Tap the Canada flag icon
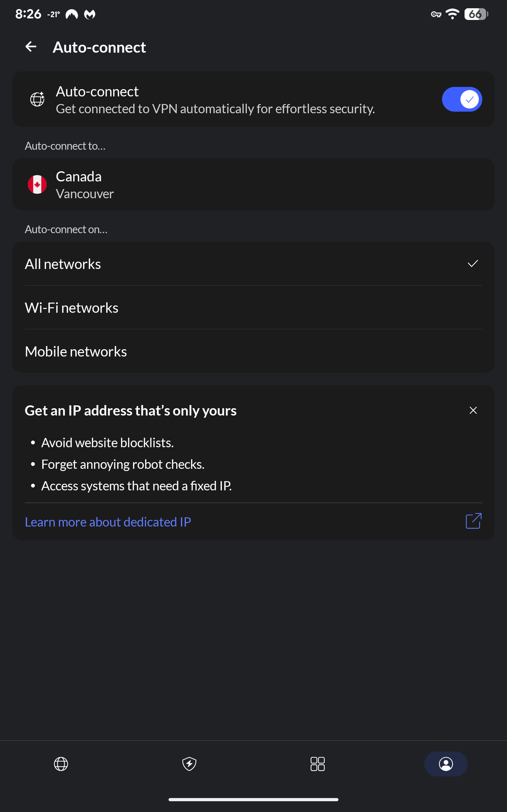This screenshot has width=507, height=812. [37, 184]
